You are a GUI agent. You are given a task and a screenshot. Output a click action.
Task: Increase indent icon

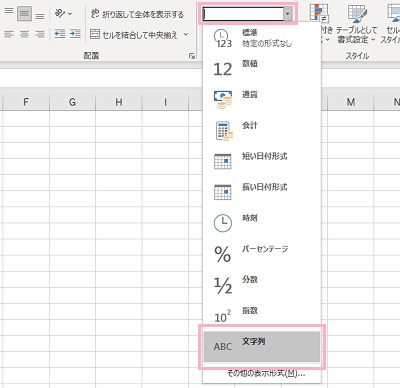coord(75,34)
